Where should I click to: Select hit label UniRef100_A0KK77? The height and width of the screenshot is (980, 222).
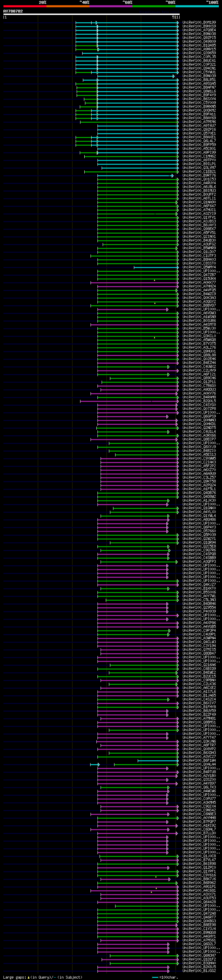point(199,282)
